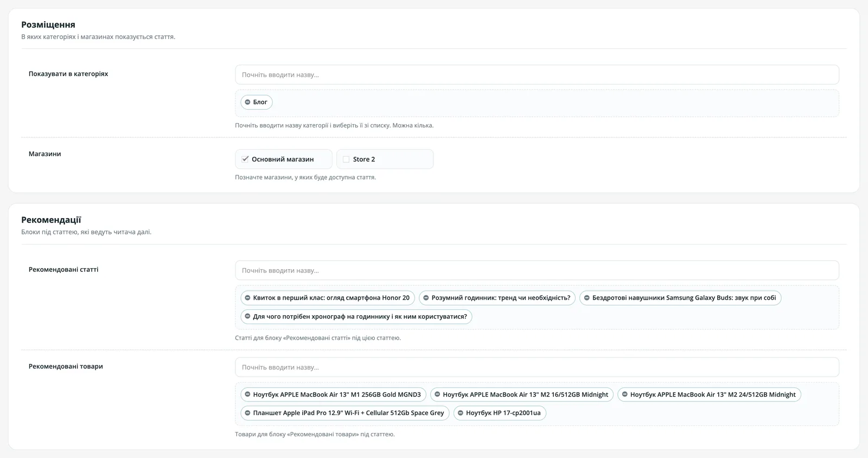The width and height of the screenshot is (868, 458).
Task: Focus the category name autocomplete field
Action: pyautogui.click(x=537, y=75)
